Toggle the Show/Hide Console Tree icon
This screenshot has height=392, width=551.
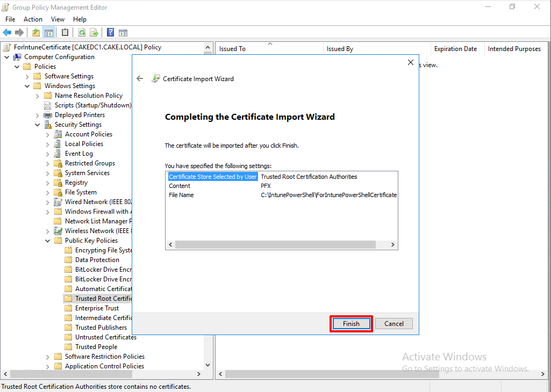[x=48, y=33]
